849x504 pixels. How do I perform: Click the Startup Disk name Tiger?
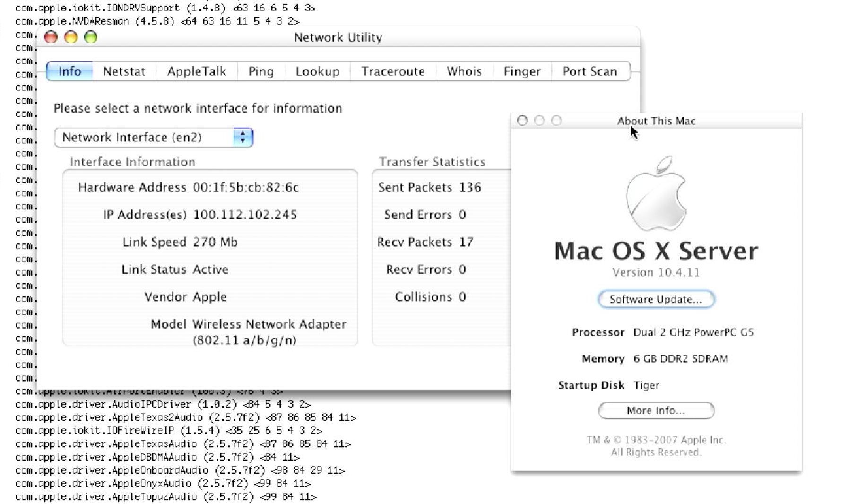[x=646, y=386]
